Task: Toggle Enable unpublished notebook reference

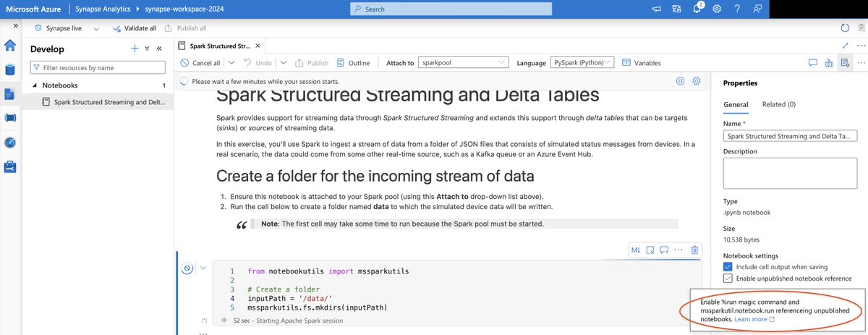Action: click(x=728, y=279)
